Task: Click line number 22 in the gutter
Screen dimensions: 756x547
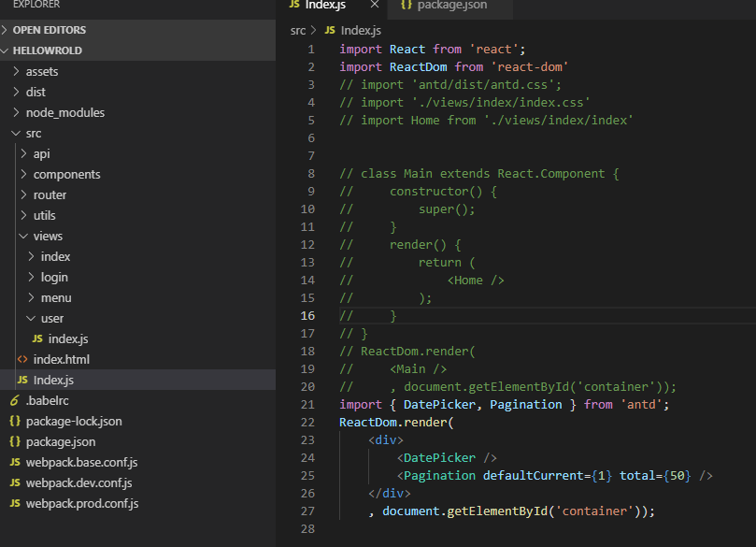Action: coord(307,422)
